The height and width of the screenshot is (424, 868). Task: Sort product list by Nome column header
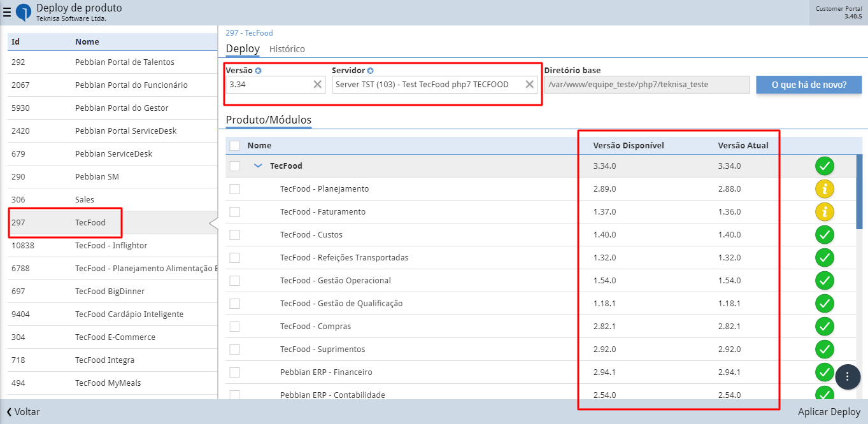pos(87,42)
